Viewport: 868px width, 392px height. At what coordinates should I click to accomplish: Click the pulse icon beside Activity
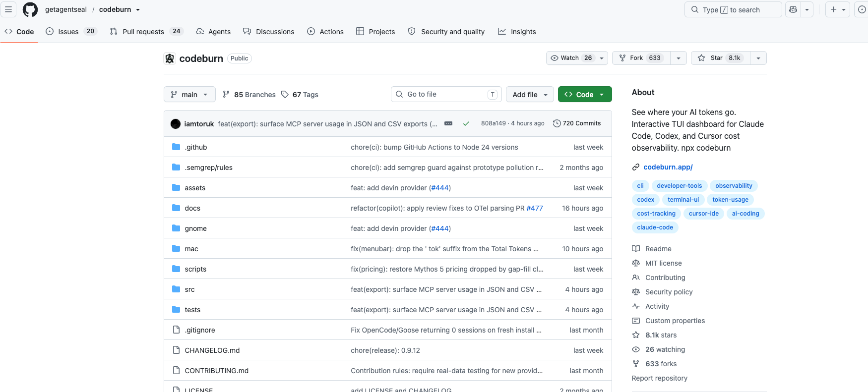tap(636, 306)
